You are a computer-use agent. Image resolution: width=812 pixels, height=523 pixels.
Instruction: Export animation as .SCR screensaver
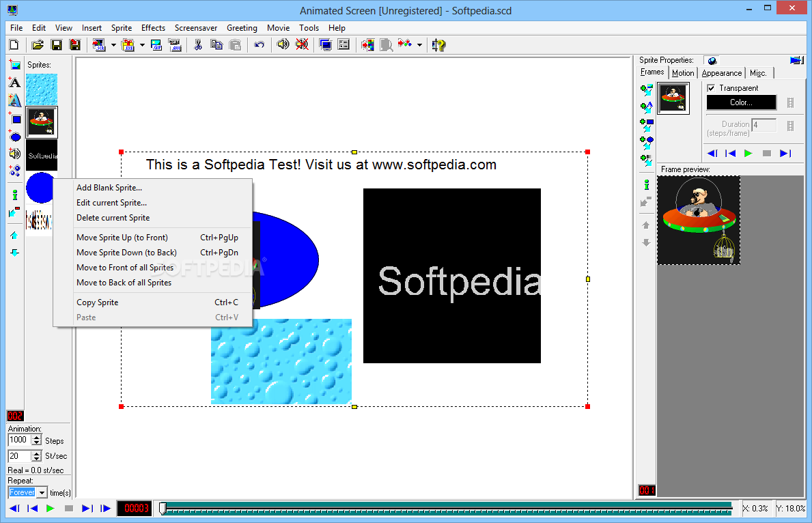[x=98, y=45]
